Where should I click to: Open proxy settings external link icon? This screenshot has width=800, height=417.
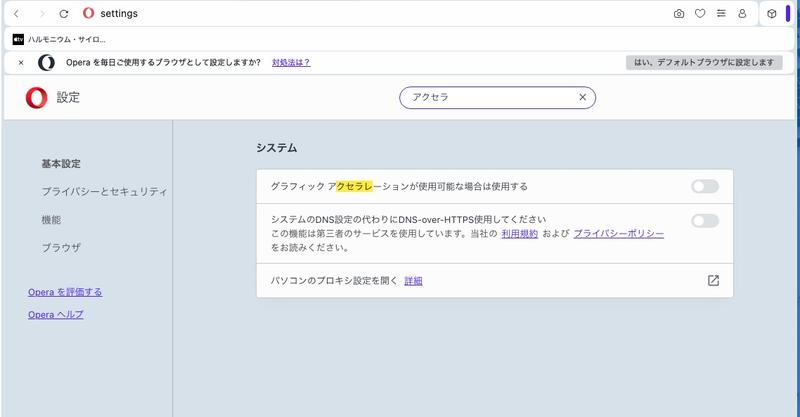(713, 280)
